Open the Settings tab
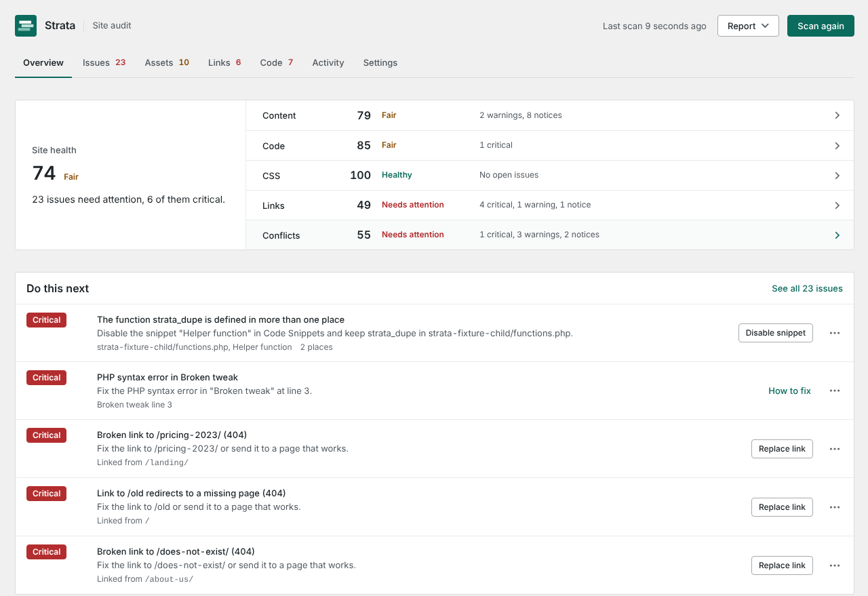This screenshot has width=868, height=596. coord(380,62)
